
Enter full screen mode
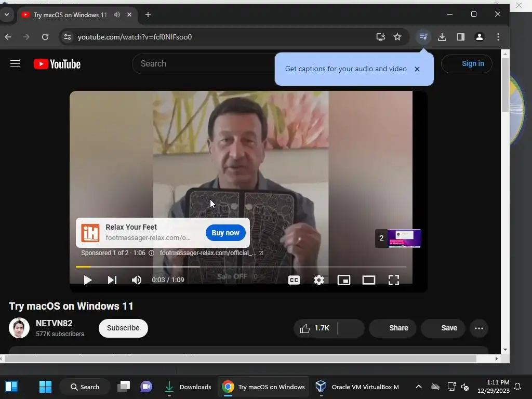[394, 280]
